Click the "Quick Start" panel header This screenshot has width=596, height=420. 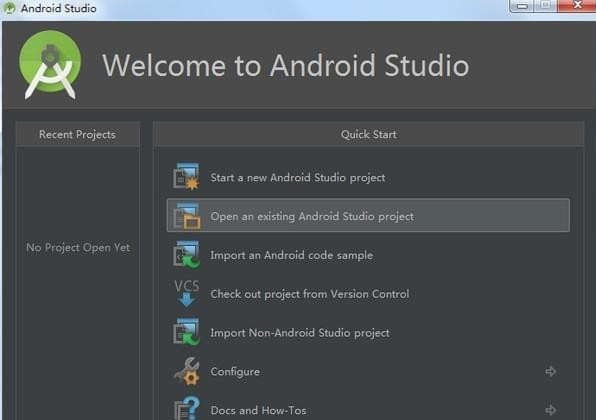point(368,134)
